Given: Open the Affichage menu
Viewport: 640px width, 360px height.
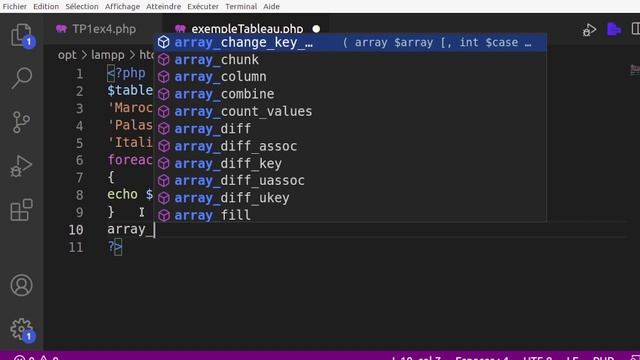Looking at the screenshot, I should pyautogui.click(x=122, y=7).
